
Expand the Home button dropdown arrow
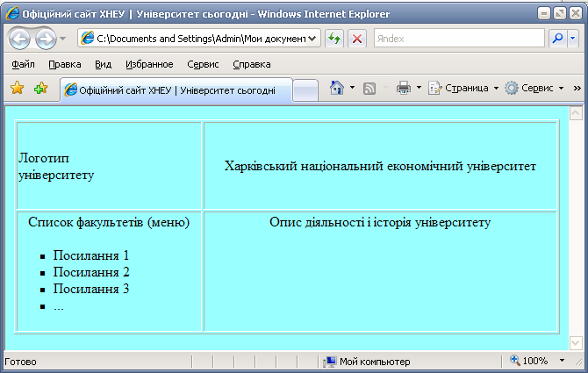(352, 88)
